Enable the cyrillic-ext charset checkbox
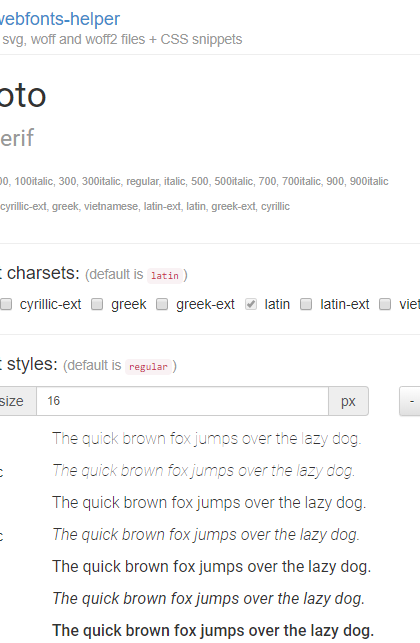The height and width of the screenshot is (643, 420). [6, 304]
